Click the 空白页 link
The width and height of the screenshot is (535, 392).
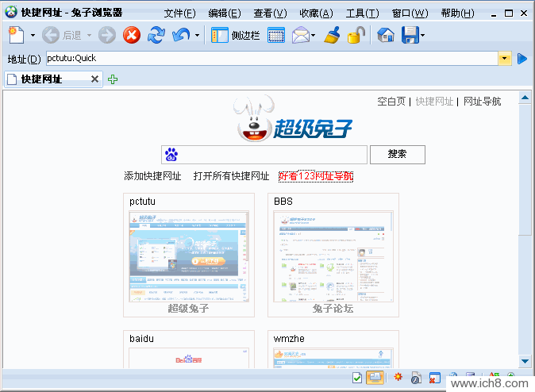coord(391,102)
